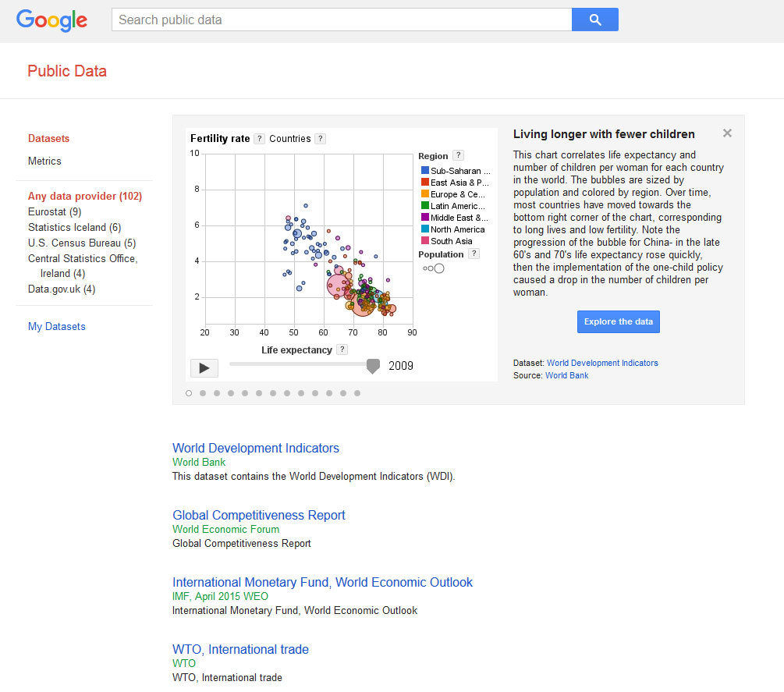Select the second carousel dot

coord(203,393)
